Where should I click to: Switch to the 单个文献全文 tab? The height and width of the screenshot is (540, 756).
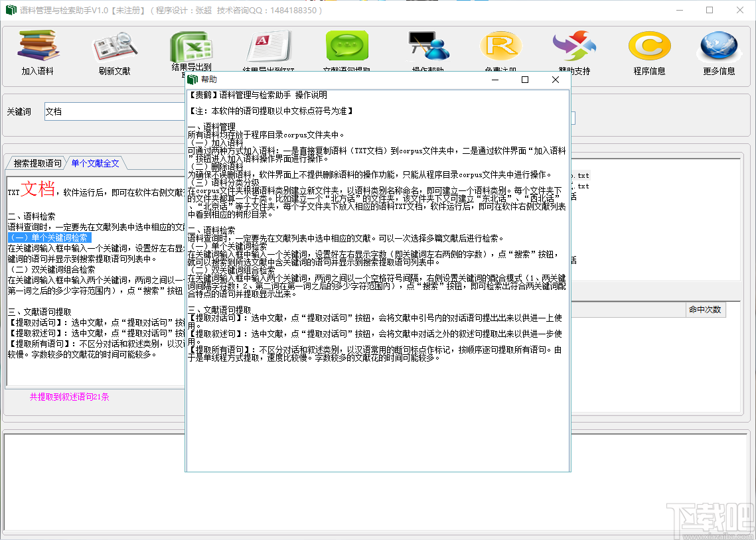pyautogui.click(x=95, y=163)
